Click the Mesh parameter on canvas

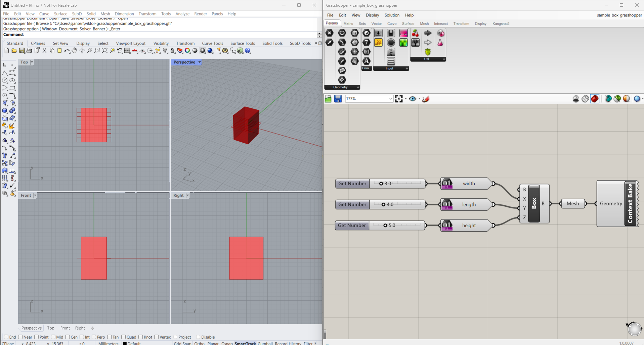click(x=573, y=203)
